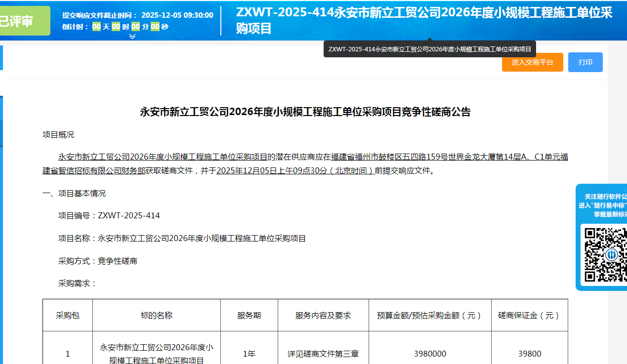The height and width of the screenshot is (364, 627).
Task: Click the 3980000 budget amount cell
Action: pos(430,354)
